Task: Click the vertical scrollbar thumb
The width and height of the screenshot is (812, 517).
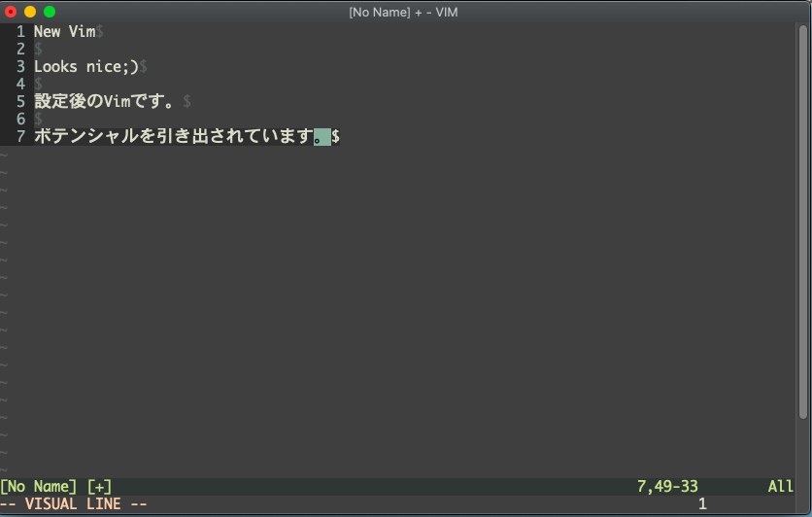Action: point(803,222)
